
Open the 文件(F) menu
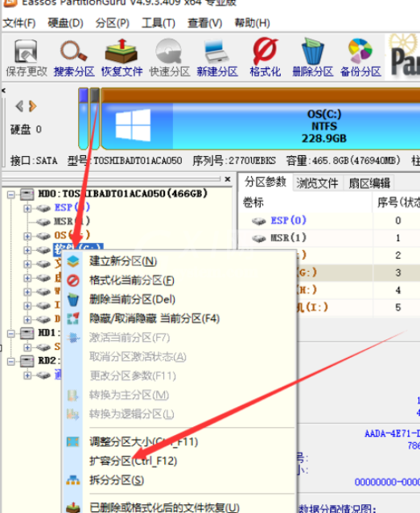[x=19, y=23]
